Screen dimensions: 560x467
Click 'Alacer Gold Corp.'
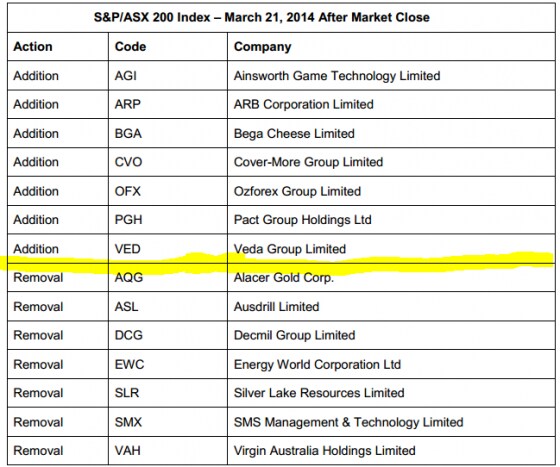click(284, 277)
